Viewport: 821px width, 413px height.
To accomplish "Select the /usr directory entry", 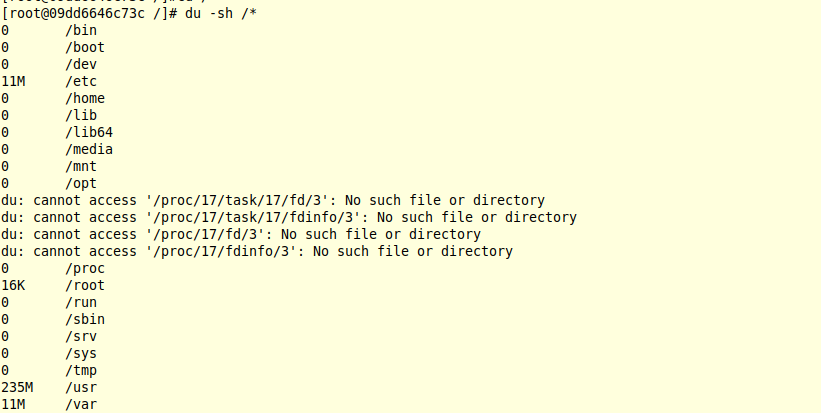I will [81, 387].
